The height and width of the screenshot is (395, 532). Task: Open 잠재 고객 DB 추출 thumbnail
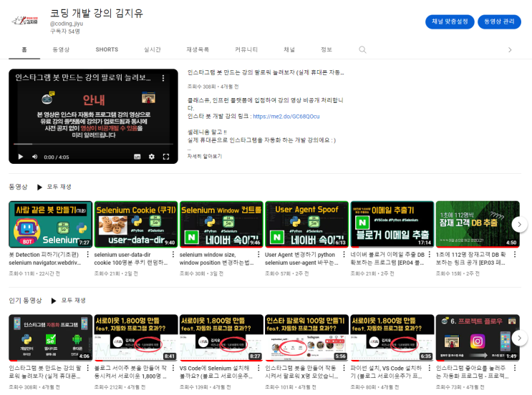(478, 224)
